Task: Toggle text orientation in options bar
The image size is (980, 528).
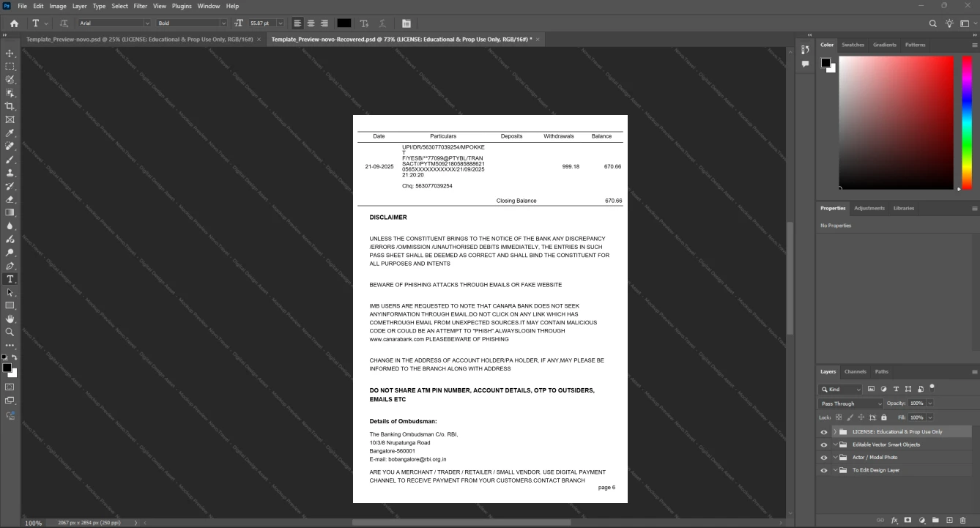Action: [x=64, y=23]
